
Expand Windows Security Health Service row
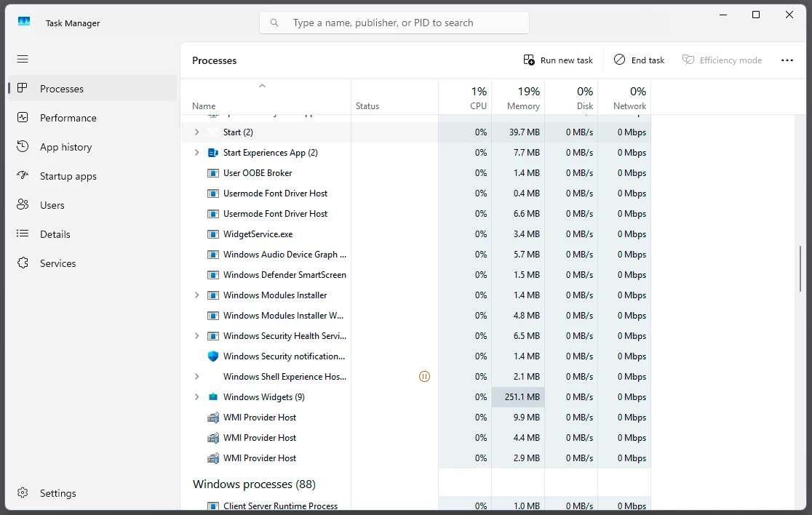pyautogui.click(x=196, y=336)
